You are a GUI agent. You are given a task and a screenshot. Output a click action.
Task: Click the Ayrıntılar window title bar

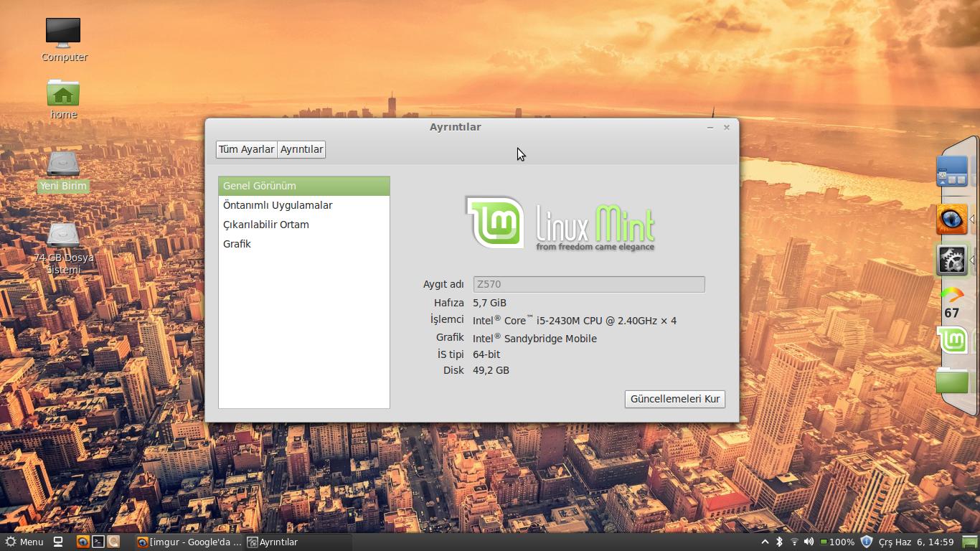[x=455, y=127]
